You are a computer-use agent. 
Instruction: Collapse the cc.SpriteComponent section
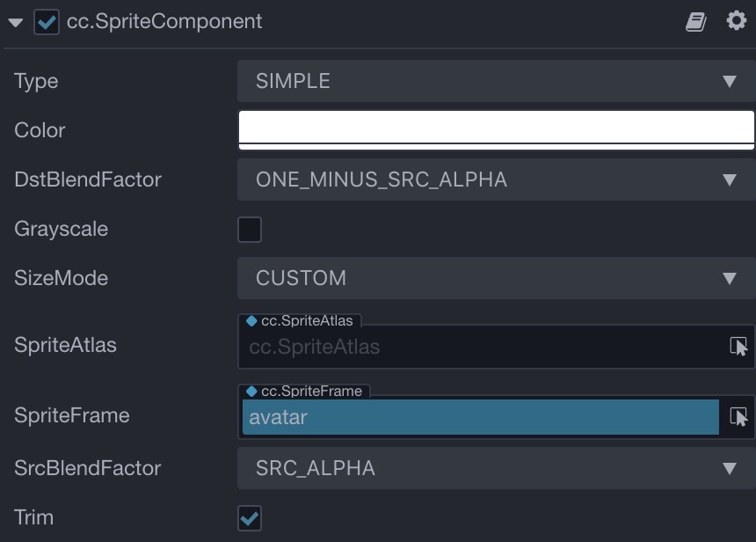(x=15, y=23)
